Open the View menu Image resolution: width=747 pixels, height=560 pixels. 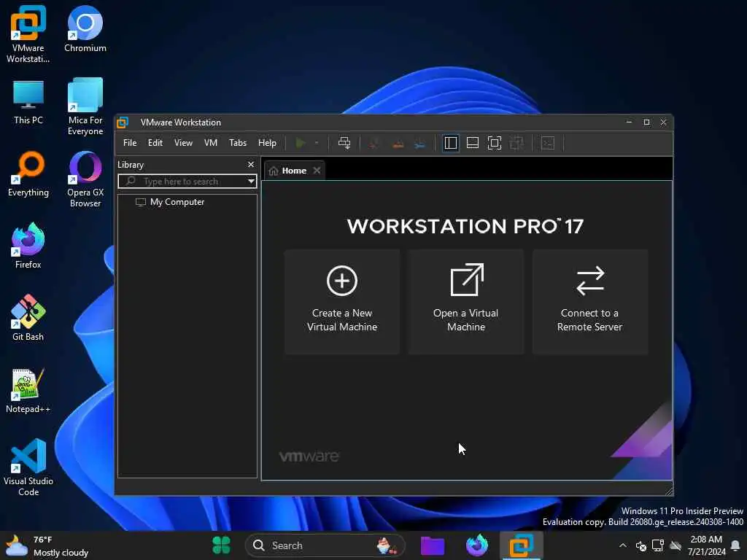[183, 143]
